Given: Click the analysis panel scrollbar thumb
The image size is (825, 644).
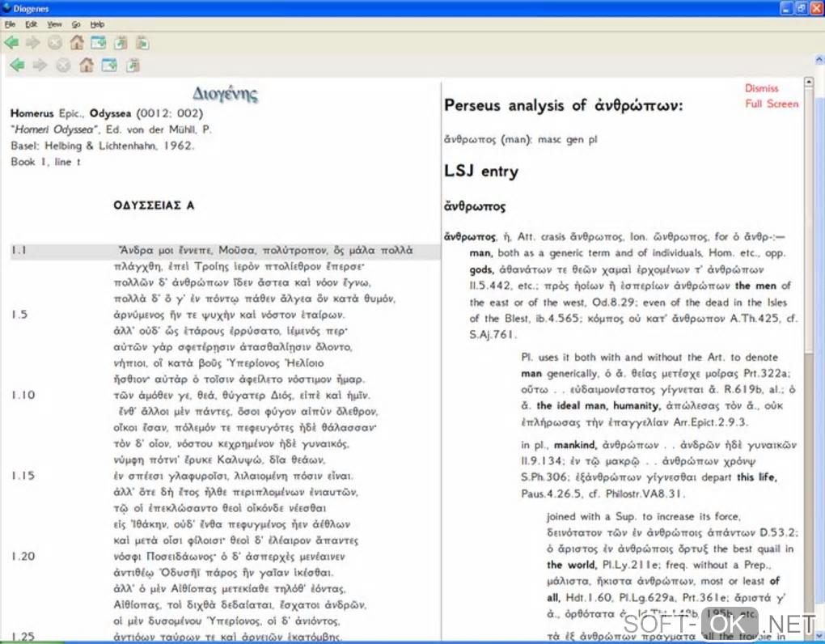Looking at the screenshot, I should 809,221.
